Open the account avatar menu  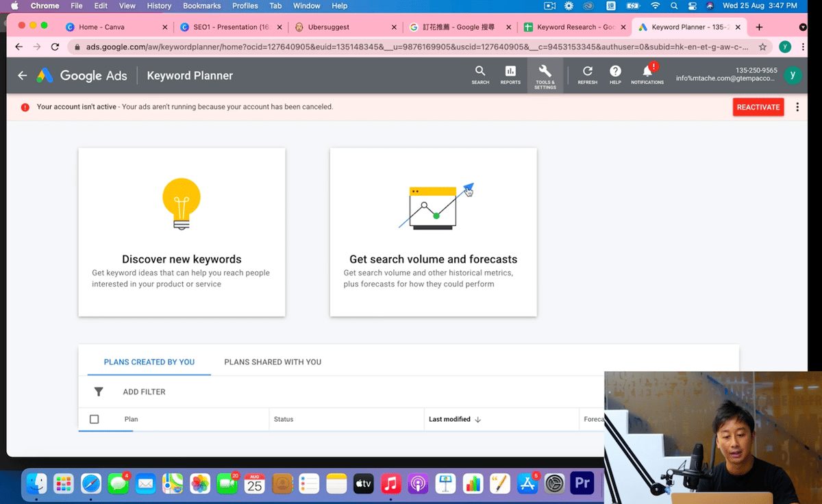pos(793,75)
